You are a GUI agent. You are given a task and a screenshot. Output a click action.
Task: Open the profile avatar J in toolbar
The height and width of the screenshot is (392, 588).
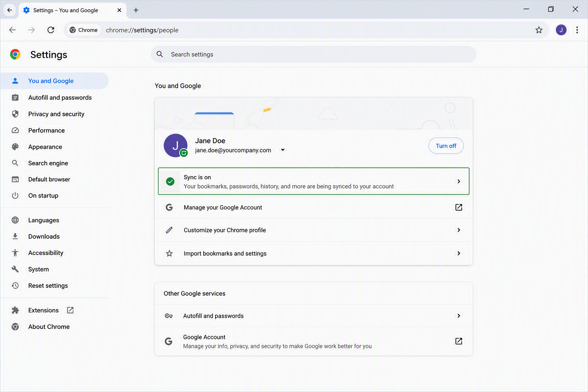tap(561, 30)
